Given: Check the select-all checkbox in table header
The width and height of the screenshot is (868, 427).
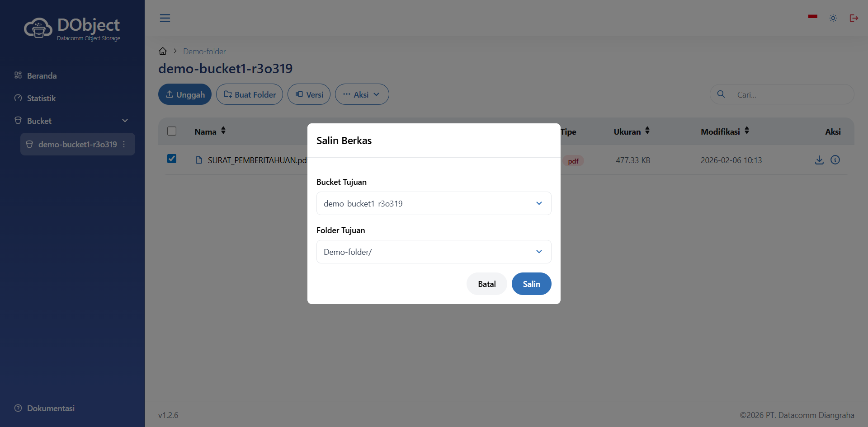Looking at the screenshot, I should 172,131.
